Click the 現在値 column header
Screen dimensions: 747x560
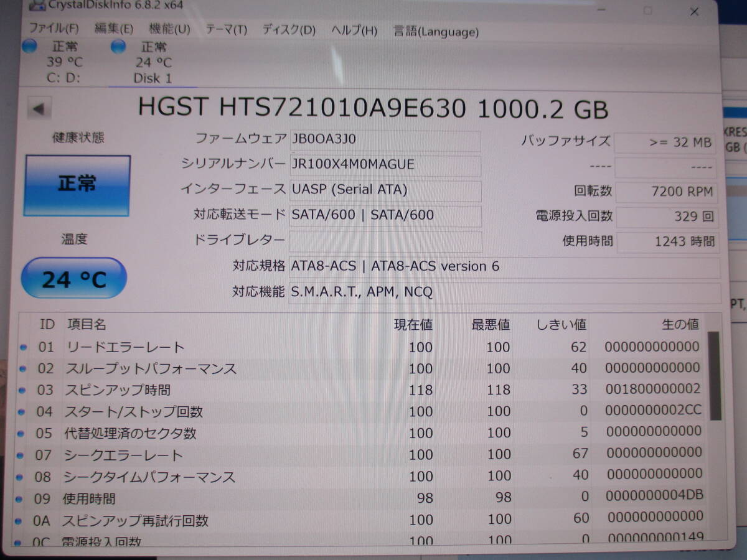pos(413,325)
